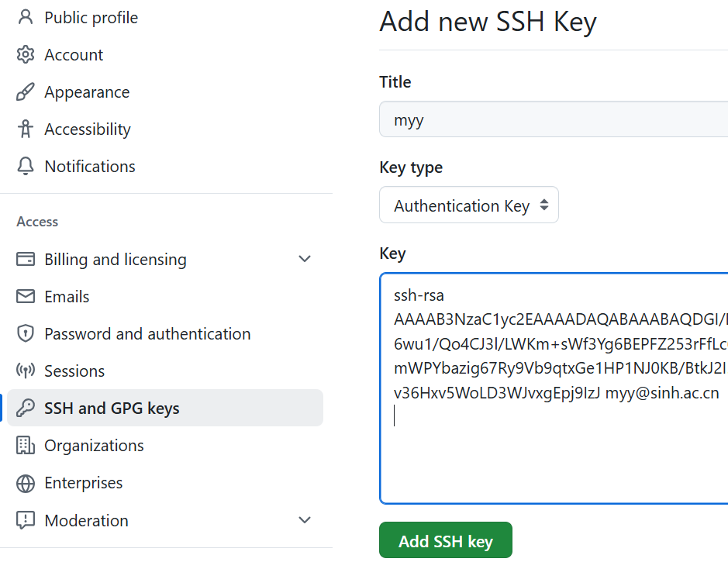Select the Password and authentication shield icon
Image resolution: width=728 pixels, height=562 pixels.
click(x=24, y=333)
